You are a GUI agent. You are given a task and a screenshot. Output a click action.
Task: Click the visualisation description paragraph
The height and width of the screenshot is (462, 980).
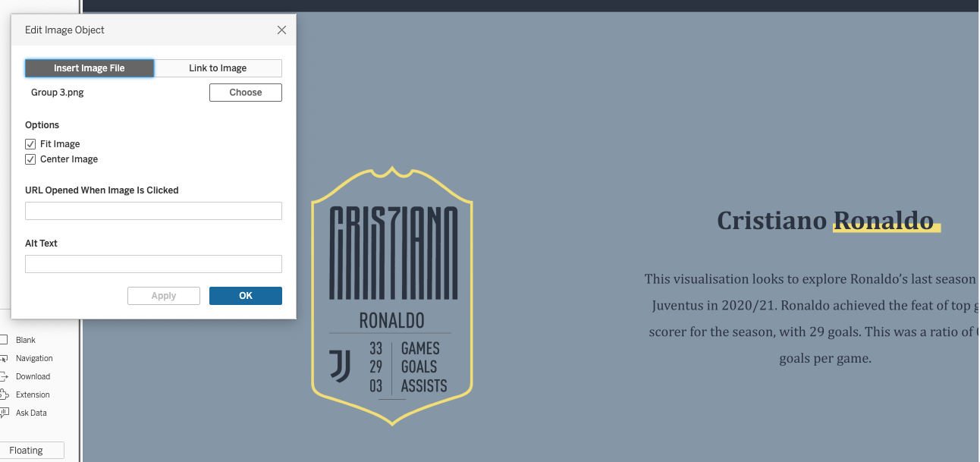[x=812, y=319]
